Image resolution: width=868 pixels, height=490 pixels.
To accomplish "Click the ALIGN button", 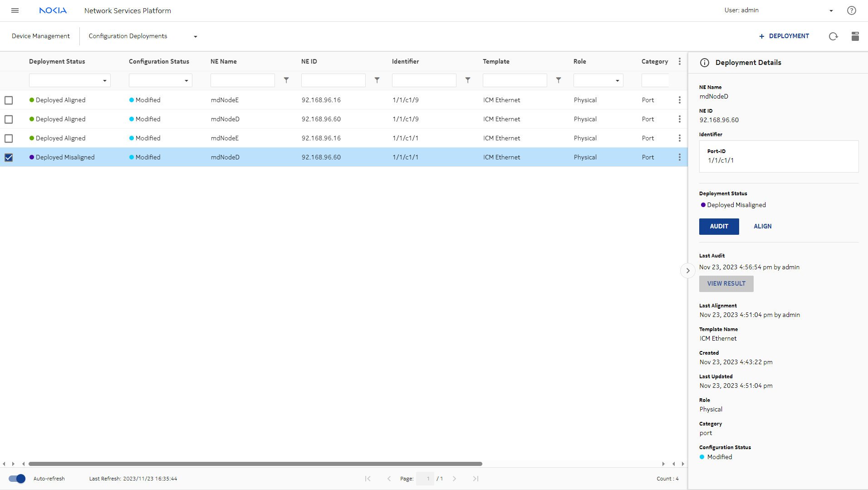I will point(762,227).
